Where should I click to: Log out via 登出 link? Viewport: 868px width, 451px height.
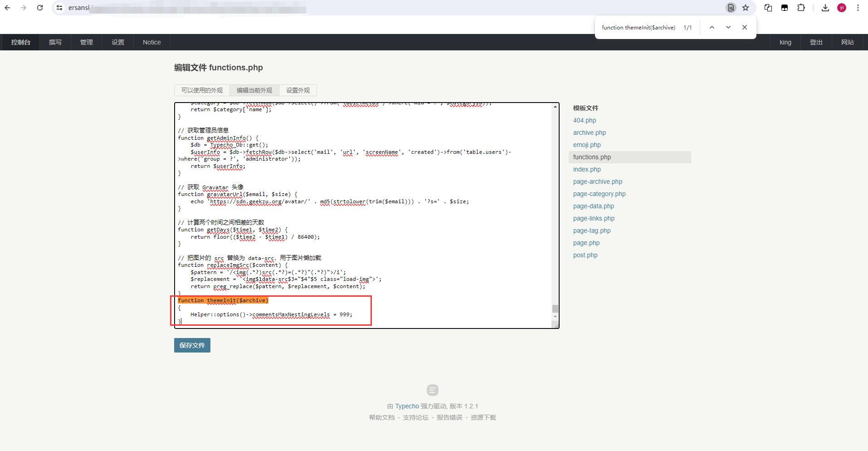click(x=816, y=42)
